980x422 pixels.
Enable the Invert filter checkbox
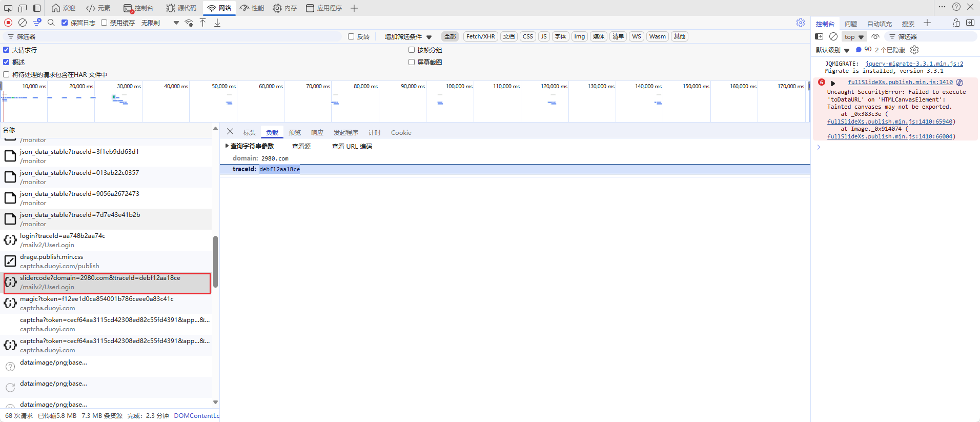point(351,36)
